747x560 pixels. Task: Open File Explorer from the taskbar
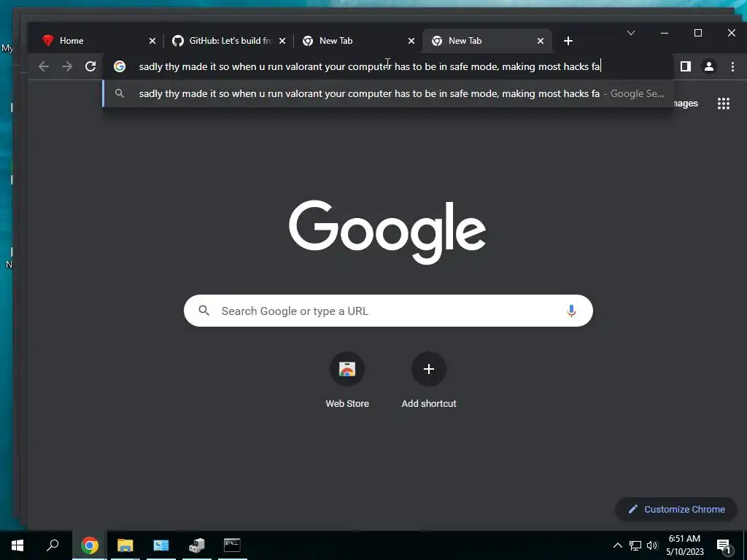coord(125,545)
